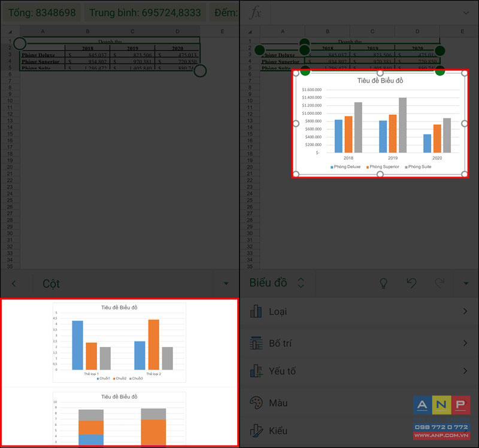Collapse the Cột panel with down arrow
Image resolution: width=479 pixels, height=448 pixels.
[226, 284]
